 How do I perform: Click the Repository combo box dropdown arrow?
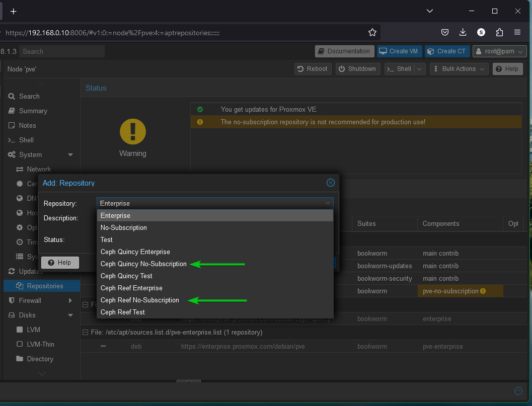[x=328, y=203]
